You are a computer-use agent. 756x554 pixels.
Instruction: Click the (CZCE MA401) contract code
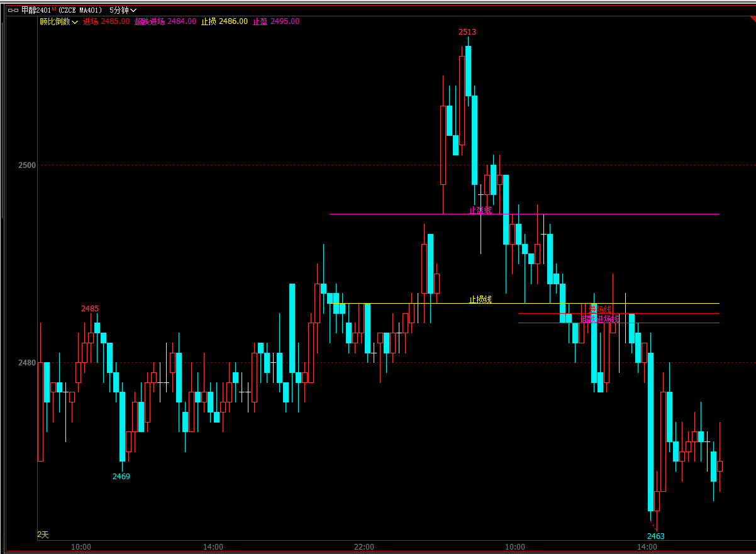(81, 10)
